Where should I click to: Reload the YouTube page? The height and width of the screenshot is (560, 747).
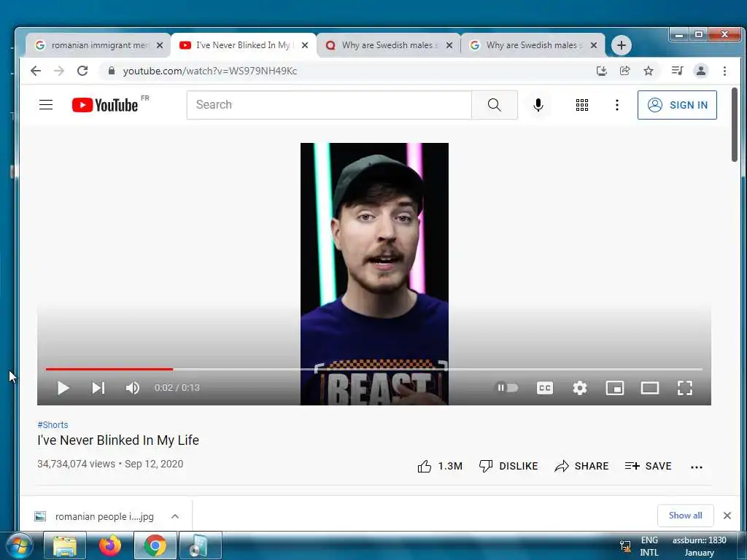coord(82,71)
